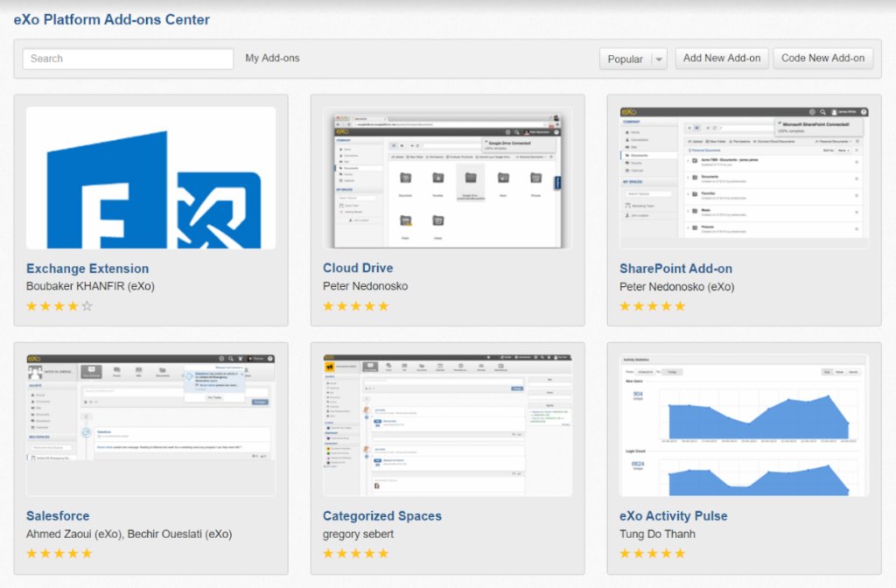Click Peter Nedonosko (eXo) under SharePoint Add-on
Image resolution: width=896 pixels, height=588 pixels.
pyautogui.click(x=677, y=287)
